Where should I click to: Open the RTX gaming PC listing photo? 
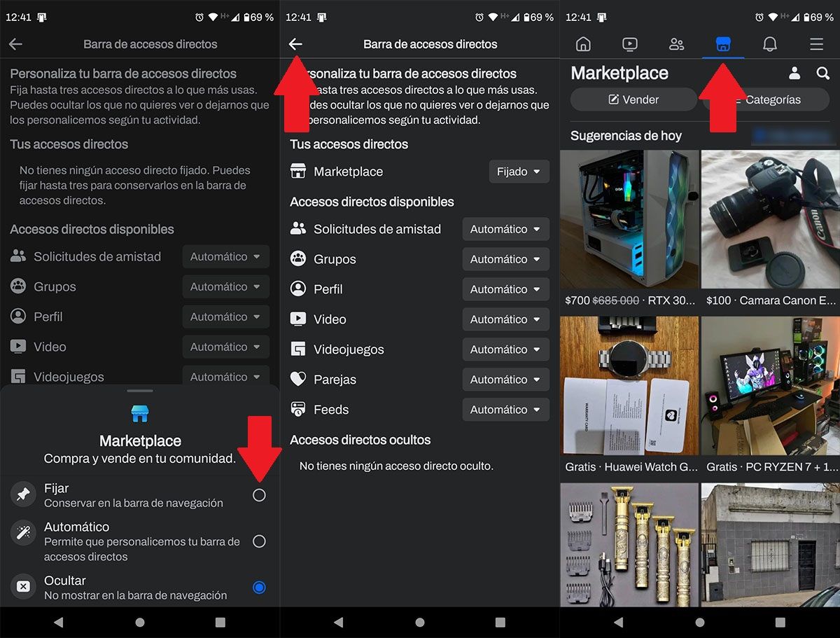[629, 219]
